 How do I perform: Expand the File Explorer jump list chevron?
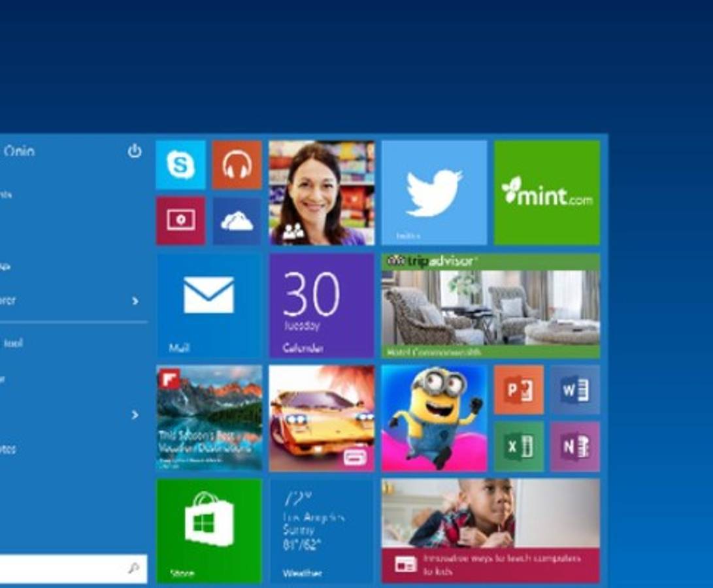(135, 301)
